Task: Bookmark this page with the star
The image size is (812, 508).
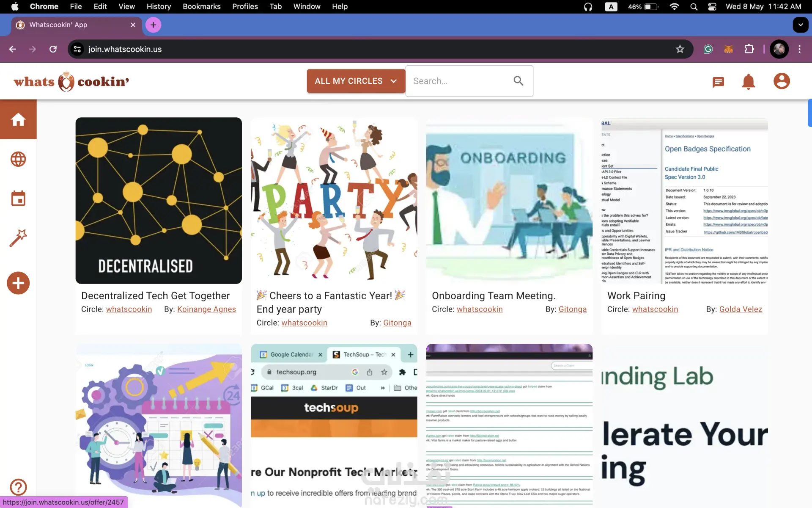Action: [680, 49]
